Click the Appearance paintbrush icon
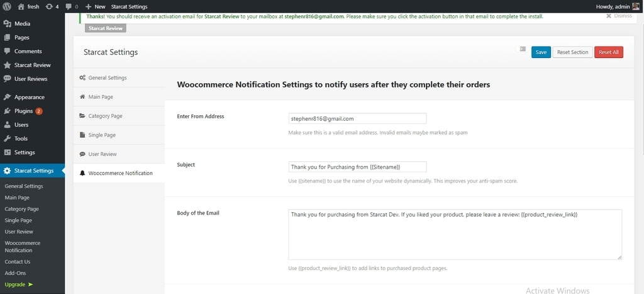Screen dimensions: 644x294 tap(7, 97)
